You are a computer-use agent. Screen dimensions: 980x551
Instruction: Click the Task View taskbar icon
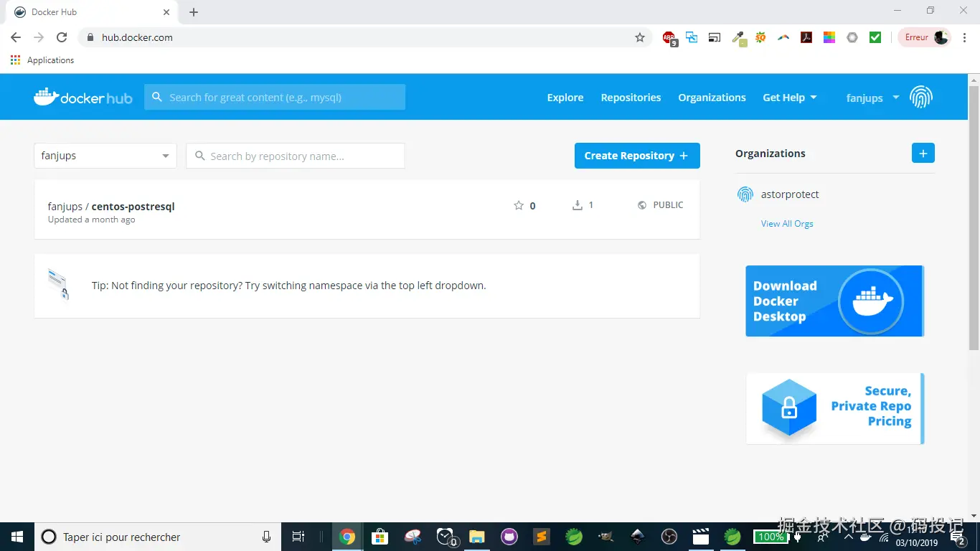[x=298, y=537]
